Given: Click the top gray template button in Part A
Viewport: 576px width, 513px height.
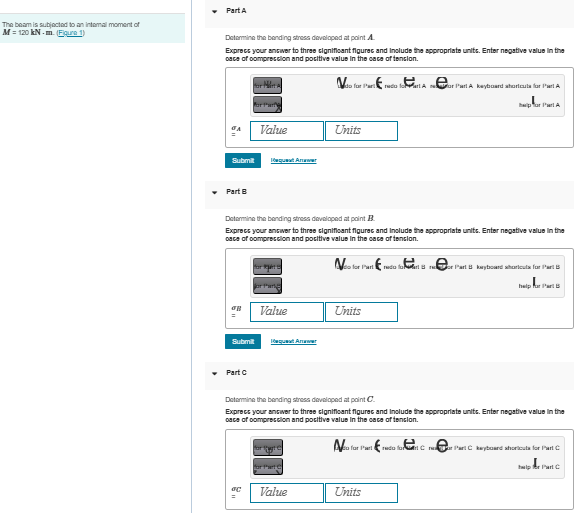Looking at the screenshot, I should 267,86.
